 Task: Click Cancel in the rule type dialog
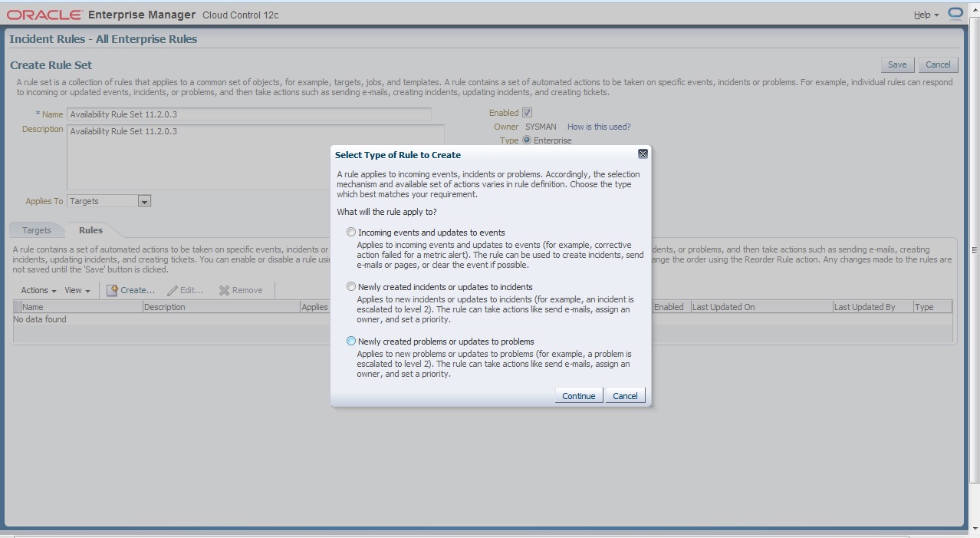[x=625, y=395]
